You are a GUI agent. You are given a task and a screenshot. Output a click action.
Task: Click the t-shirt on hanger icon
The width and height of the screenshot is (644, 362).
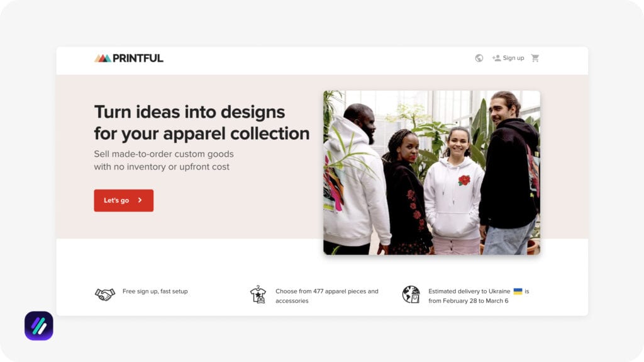click(x=258, y=295)
